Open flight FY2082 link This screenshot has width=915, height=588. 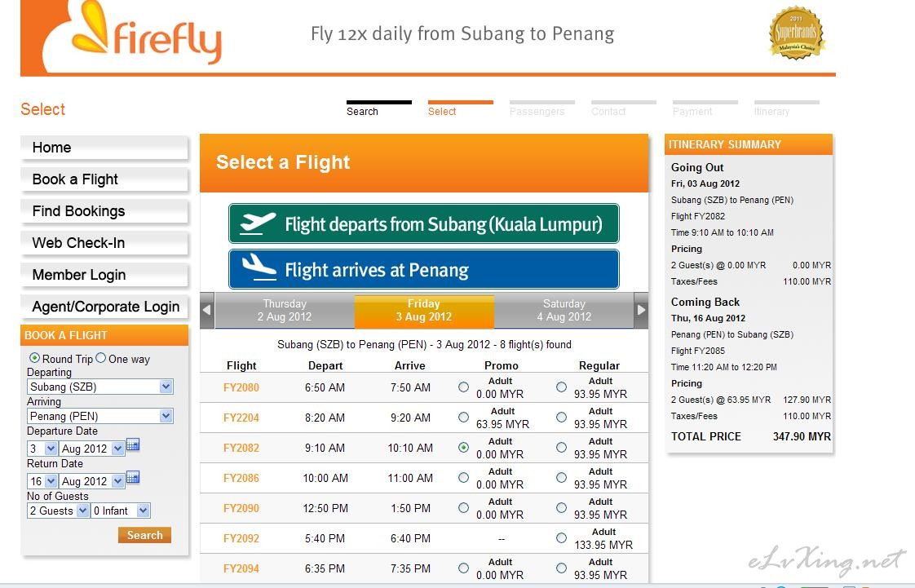point(241,448)
